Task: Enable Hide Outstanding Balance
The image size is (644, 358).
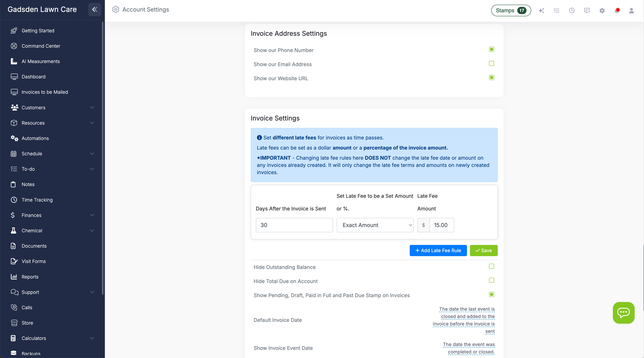Action: coord(491,266)
